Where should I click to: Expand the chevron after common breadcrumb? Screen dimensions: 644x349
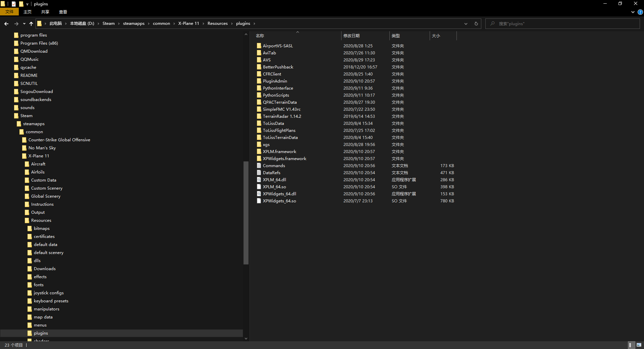[174, 23]
